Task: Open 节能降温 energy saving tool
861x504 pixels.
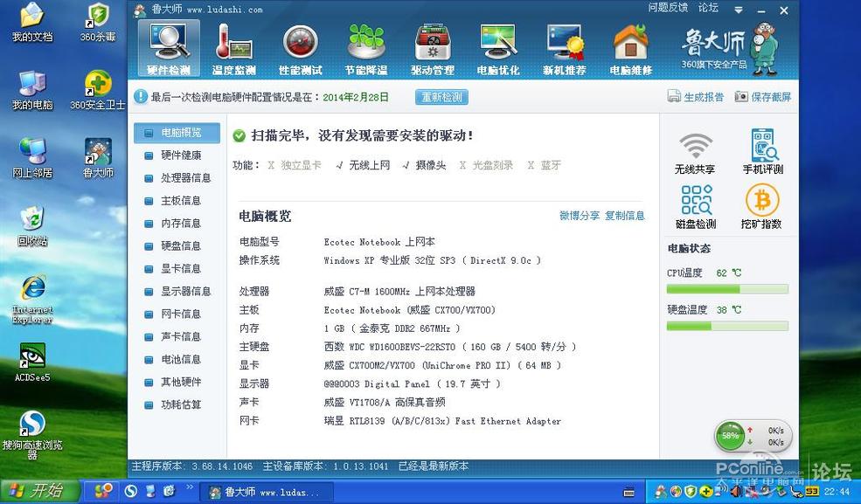Action: 366,49
